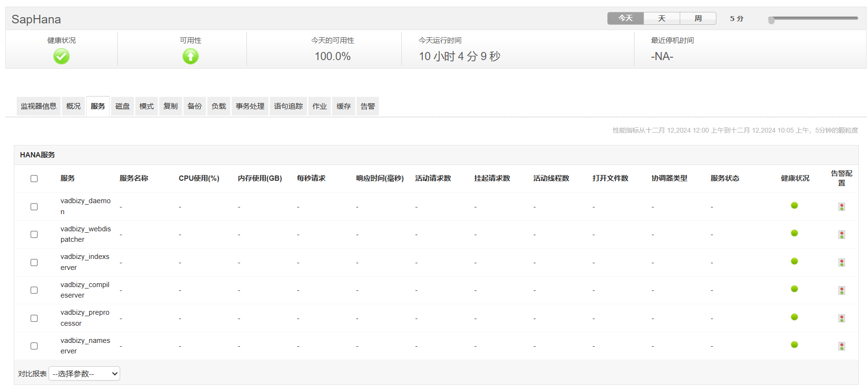The image size is (868, 392).
Task: Open alarm configuration for vadbizy_nameserver
Action: (842, 346)
